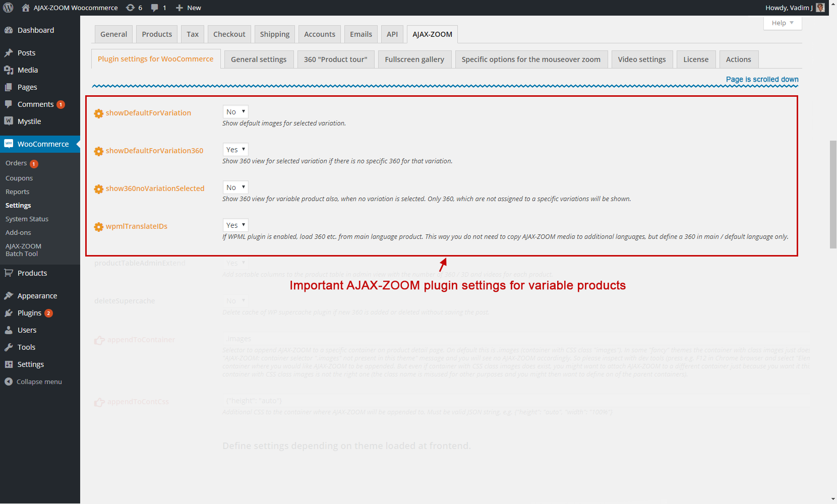Open General settings subtab
This screenshot has height=504, width=837.
point(259,59)
